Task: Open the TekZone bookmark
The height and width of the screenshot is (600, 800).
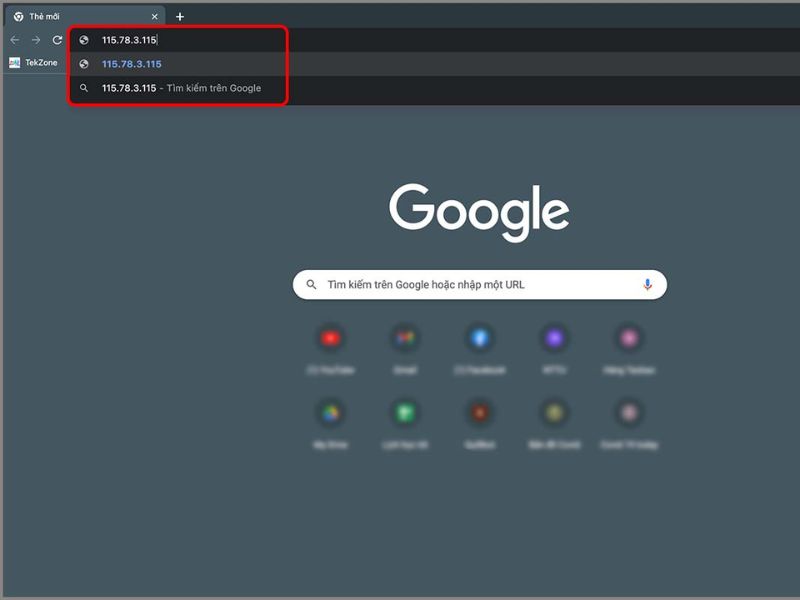Action: click(34, 63)
